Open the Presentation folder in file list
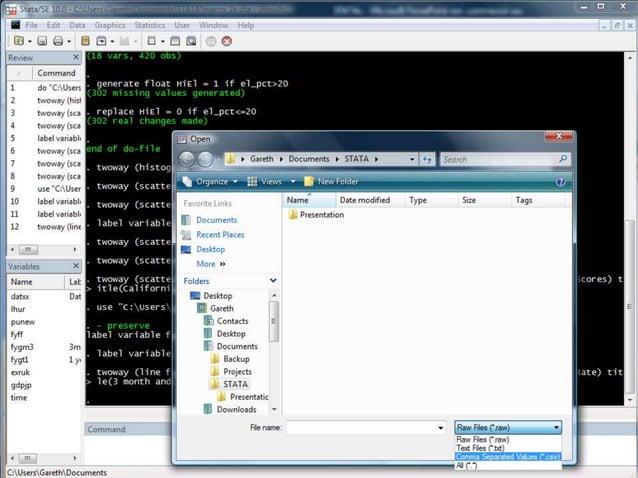This screenshot has height=478, width=638. click(321, 215)
